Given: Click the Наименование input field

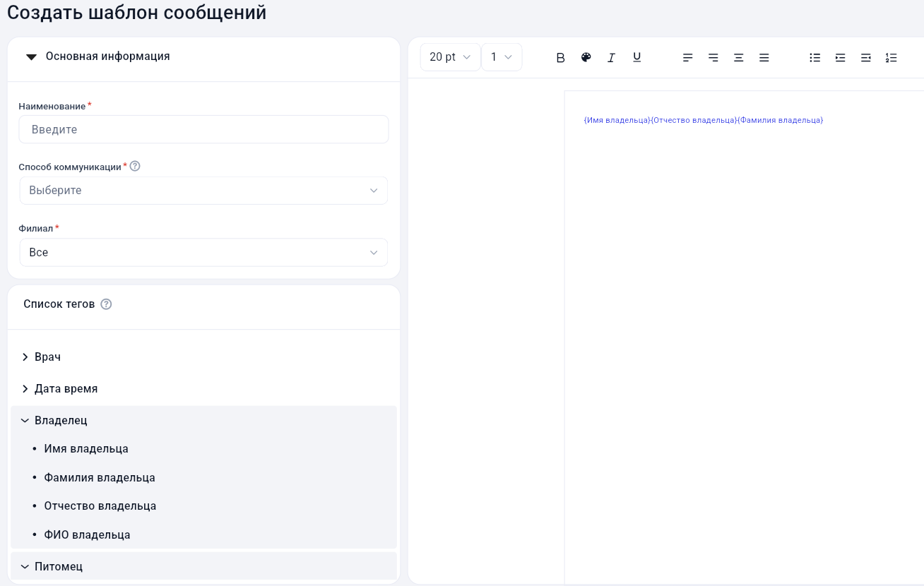Looking at the screenshot, I should click(203, 130).
